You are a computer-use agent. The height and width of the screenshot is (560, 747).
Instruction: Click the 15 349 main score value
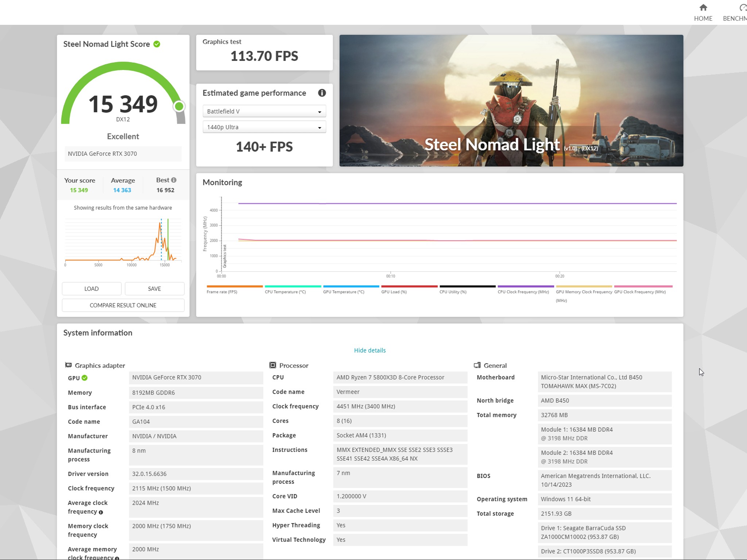pos(123,104)
